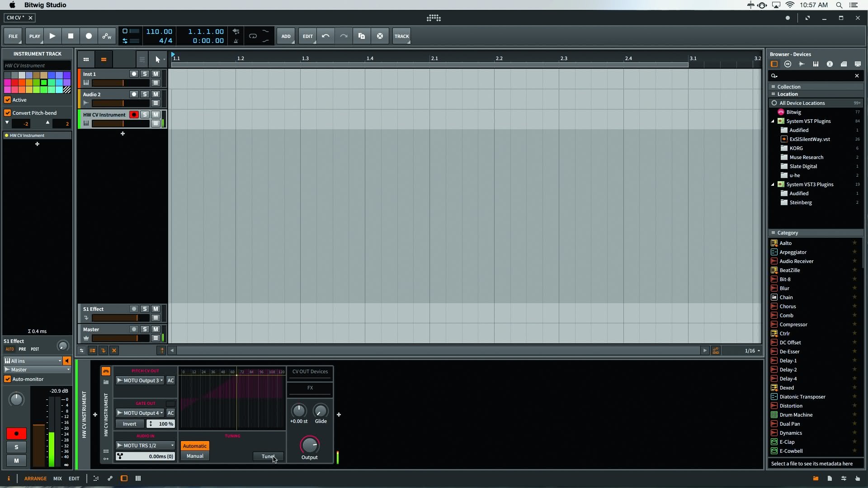868x488 pixels.
Task: Open the device folder icon on HW CV Instrument
Action: click(106, 382)
